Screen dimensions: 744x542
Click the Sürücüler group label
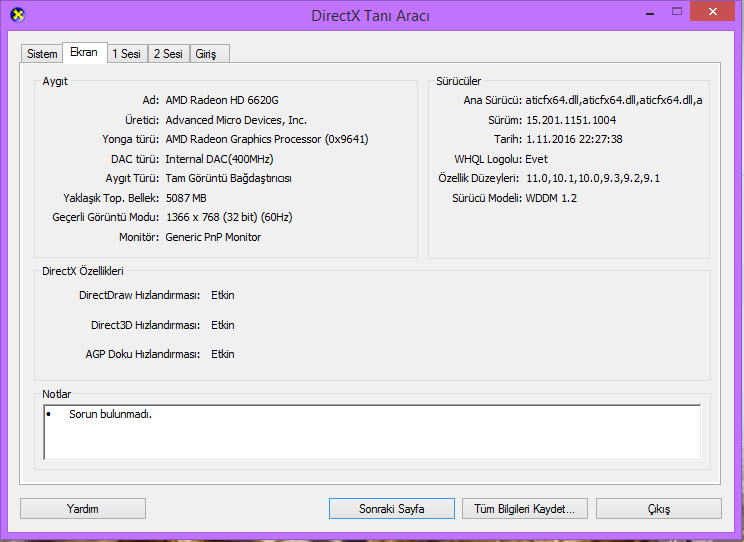click(458, 81)
